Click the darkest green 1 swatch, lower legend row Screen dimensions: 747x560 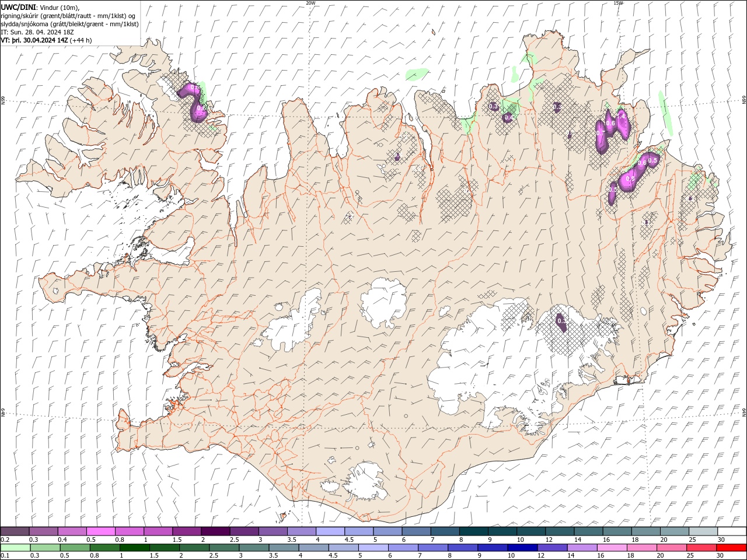(135, 548)
